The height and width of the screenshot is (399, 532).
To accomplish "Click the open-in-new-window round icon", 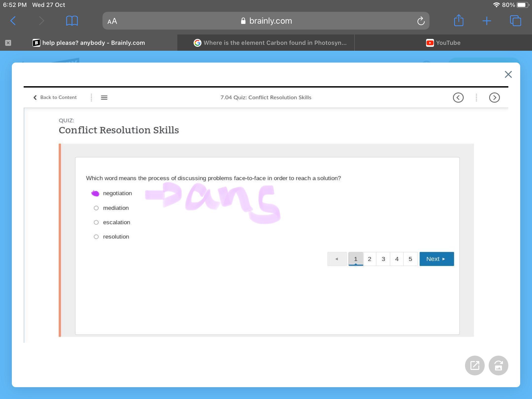I will (475, 365).
